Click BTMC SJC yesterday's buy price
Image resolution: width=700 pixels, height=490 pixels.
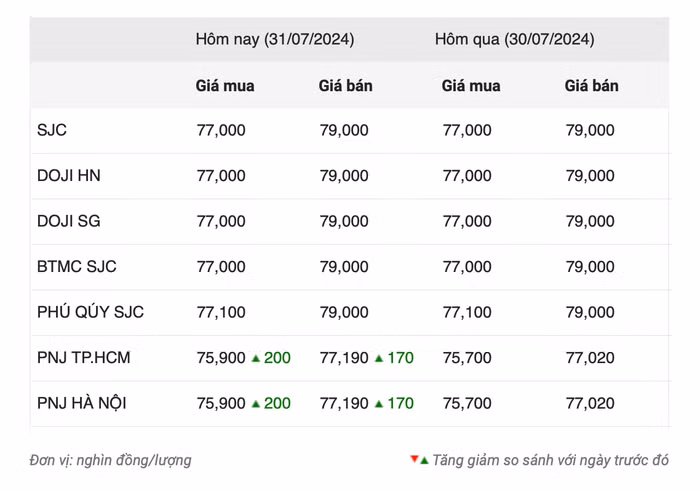tap(467, 267)
